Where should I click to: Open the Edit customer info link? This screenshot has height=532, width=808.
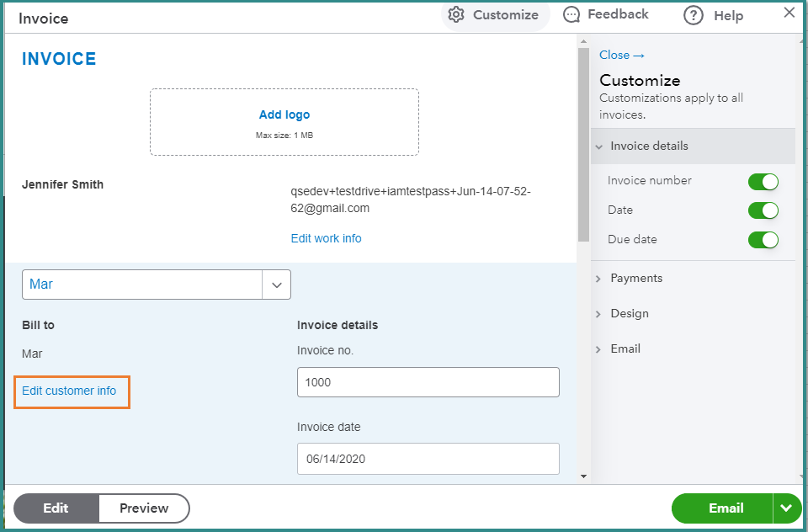(x=69, y=391)
